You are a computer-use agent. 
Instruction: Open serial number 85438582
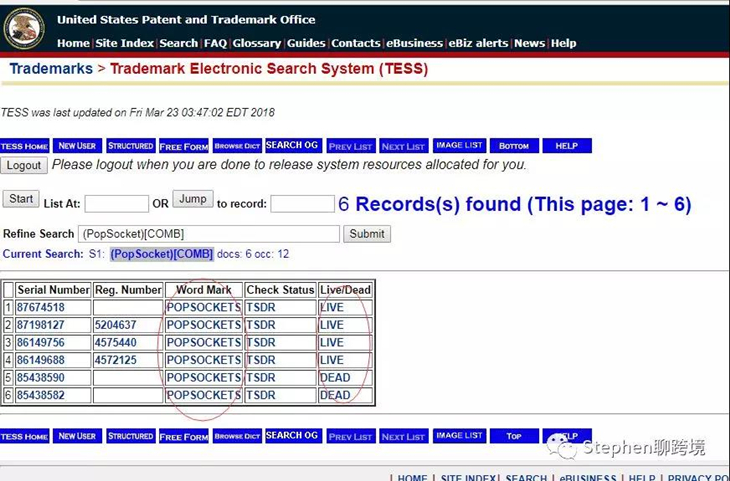[x=41, y=395]
